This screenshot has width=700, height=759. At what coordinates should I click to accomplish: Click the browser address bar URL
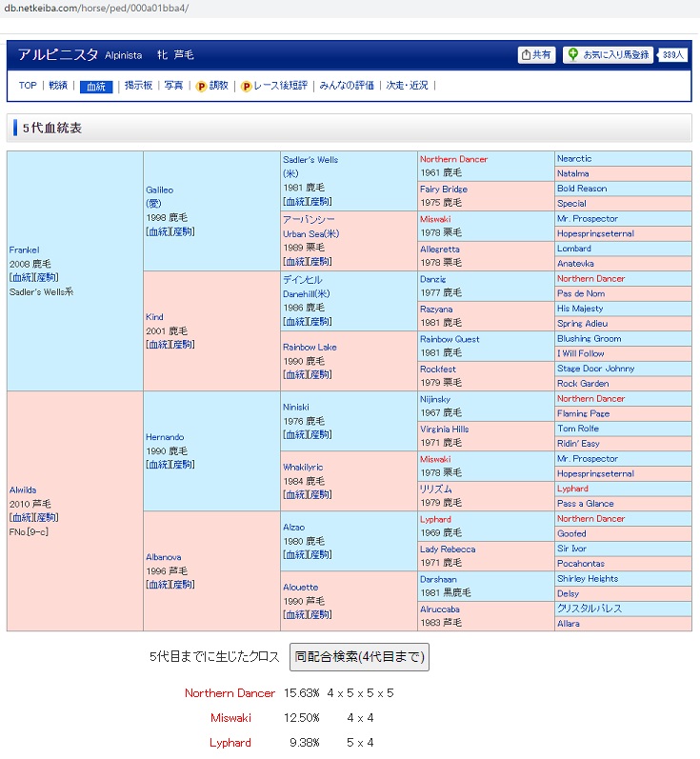96,9
